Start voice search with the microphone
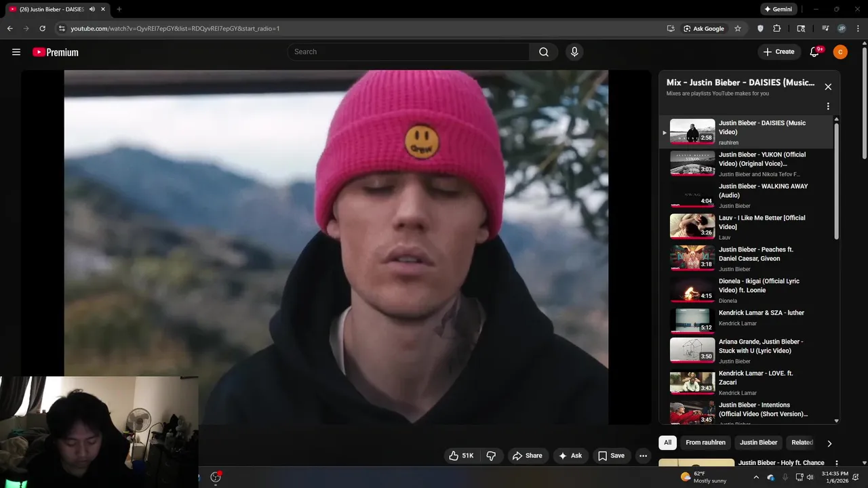The width and height of the screenshot is (868, 488). (574, 52)
